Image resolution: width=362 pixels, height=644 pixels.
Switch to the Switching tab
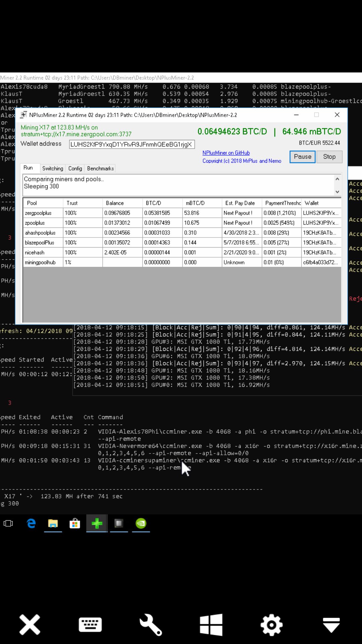pyautogui.click(x=53, y=168)
